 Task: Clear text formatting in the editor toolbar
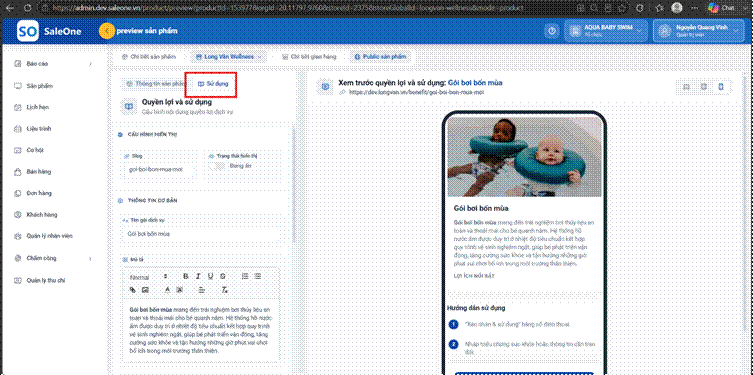coord(224,290)
